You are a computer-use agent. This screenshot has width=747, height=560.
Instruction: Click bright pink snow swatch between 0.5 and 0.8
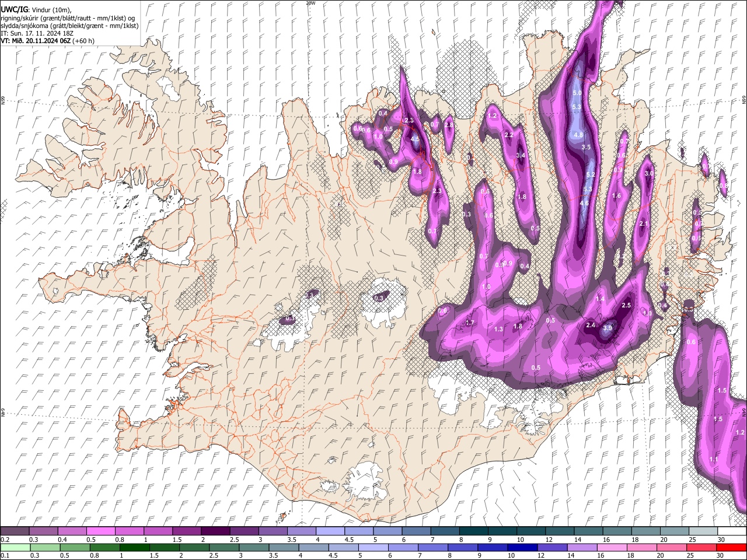coord(100,531)
